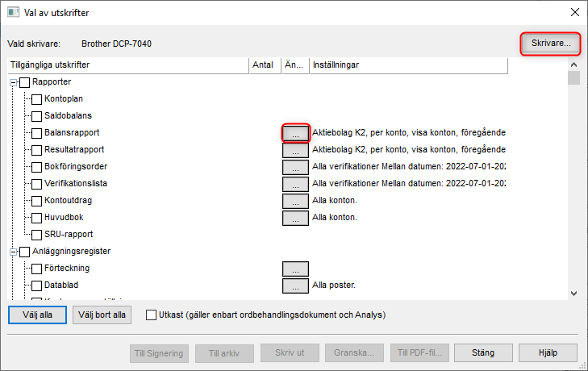Click the app icon in title bar
Viewport: 588px width, 371px height.
point(13,12)
